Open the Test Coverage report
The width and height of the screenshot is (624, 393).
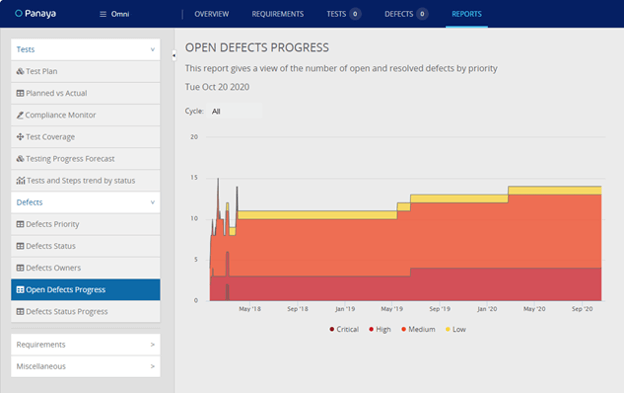(x=86, y=137)
